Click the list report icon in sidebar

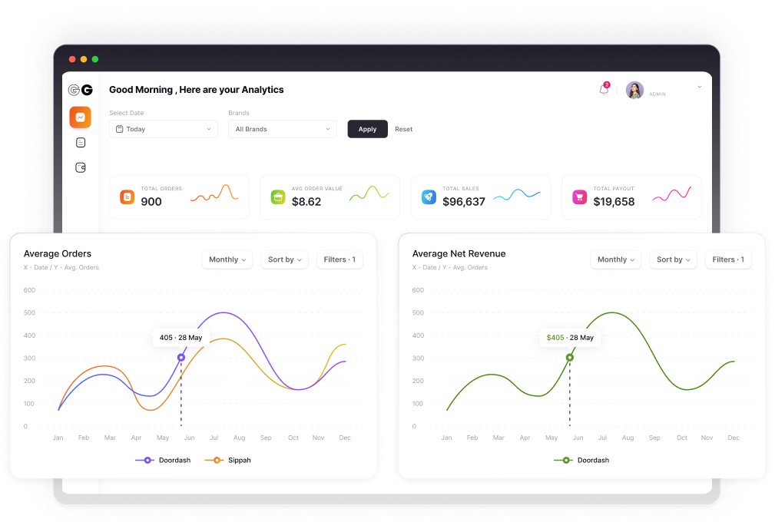[x=81, y=143]
